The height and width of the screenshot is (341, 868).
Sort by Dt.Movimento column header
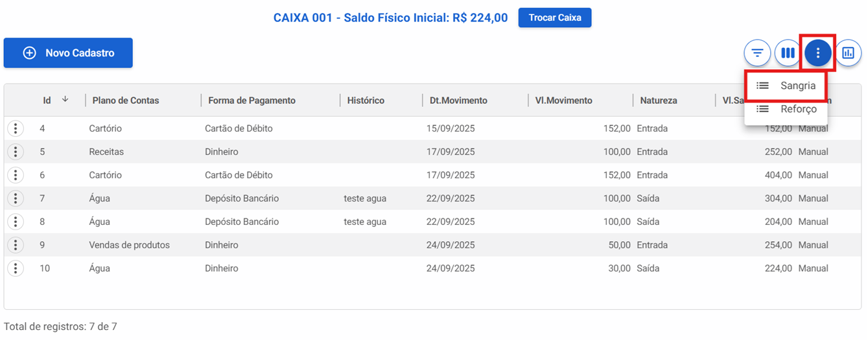coord(458,100)
